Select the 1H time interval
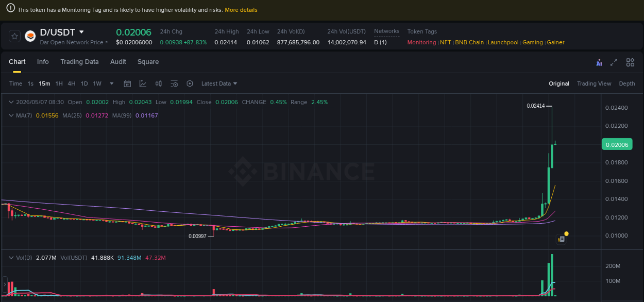Screen dimensions: 644x302 pyautogui.click(x=59, y=83)
